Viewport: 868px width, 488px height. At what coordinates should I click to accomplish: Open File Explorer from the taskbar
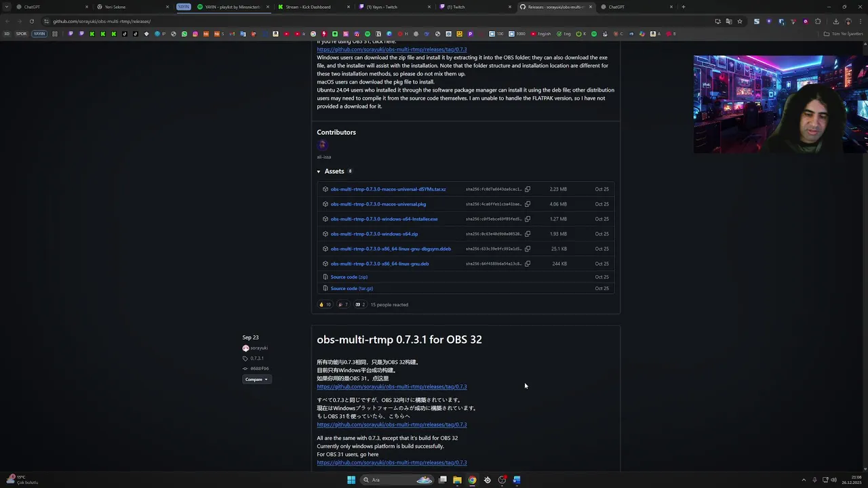click(457, 480)
